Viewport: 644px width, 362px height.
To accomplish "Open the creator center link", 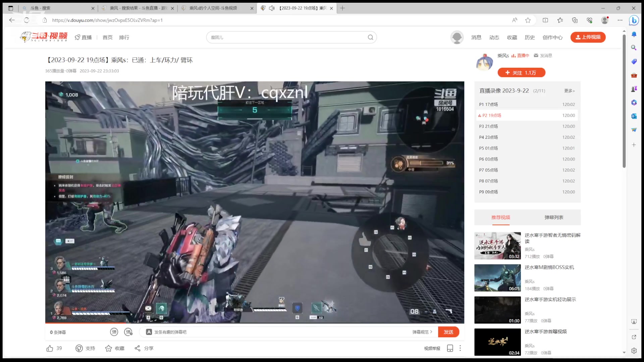I will pos(552,37).
